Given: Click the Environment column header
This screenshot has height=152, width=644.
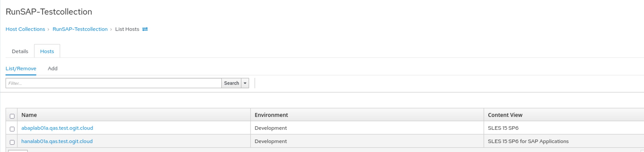Looking at the screenshot, I should click(271, 115).
